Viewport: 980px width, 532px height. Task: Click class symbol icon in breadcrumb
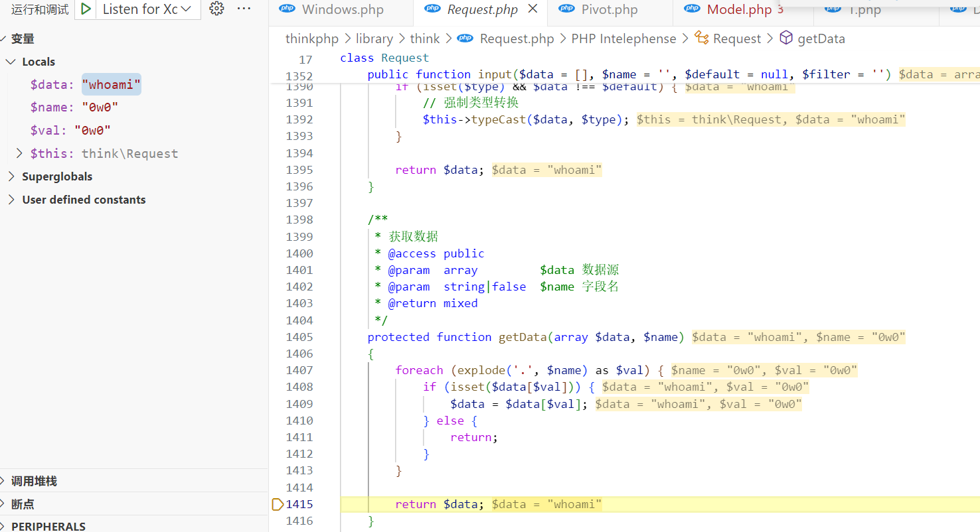tap(702, 38)
